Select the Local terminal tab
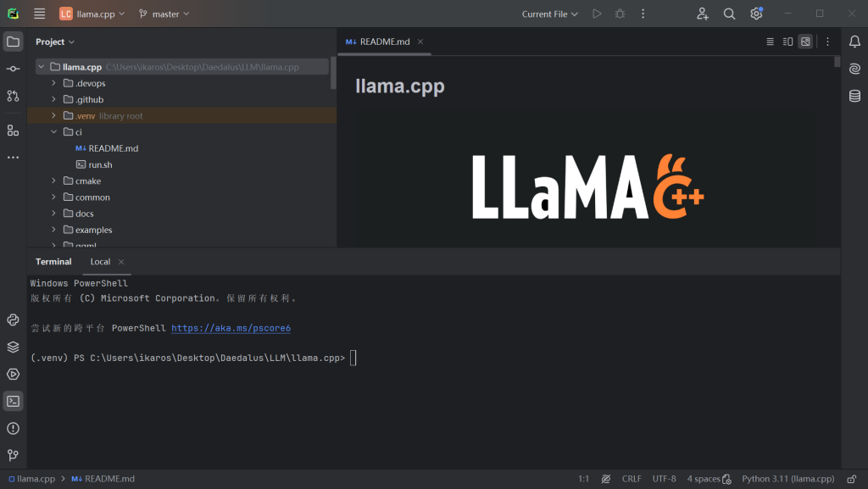The height and width of the screenshot is (489, 868). pos(100,262)
